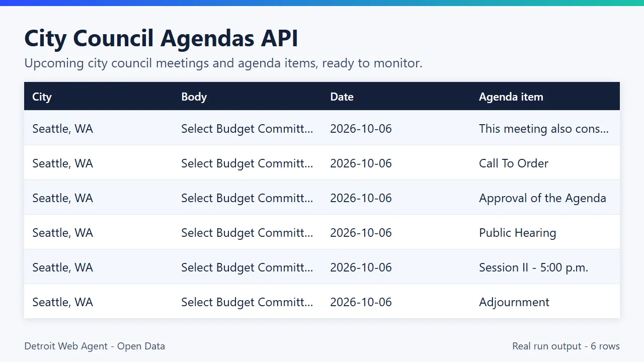Click the 'City Council Agendas API' heading
The height and width of the screenshot is (362, 644).
tap(161, 38)
